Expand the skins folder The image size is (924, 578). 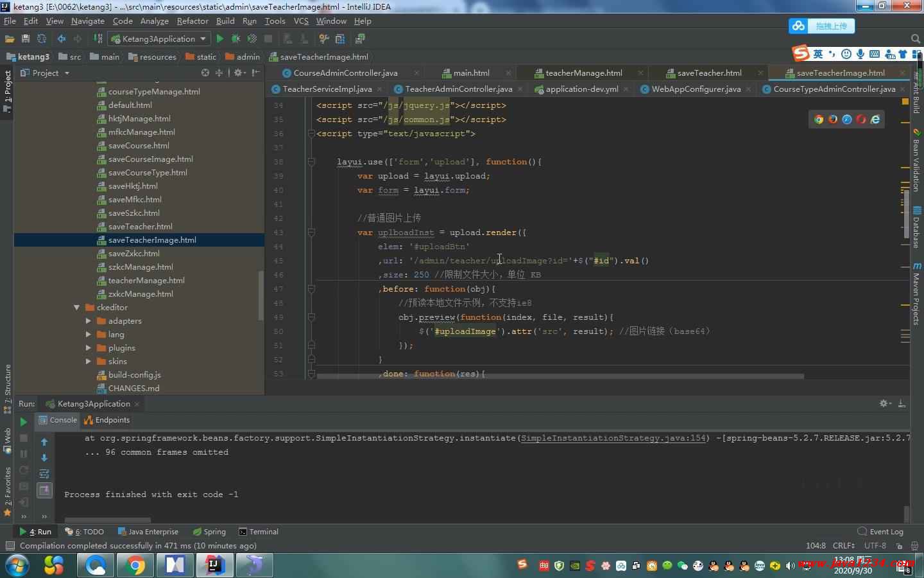coord(89,362)
